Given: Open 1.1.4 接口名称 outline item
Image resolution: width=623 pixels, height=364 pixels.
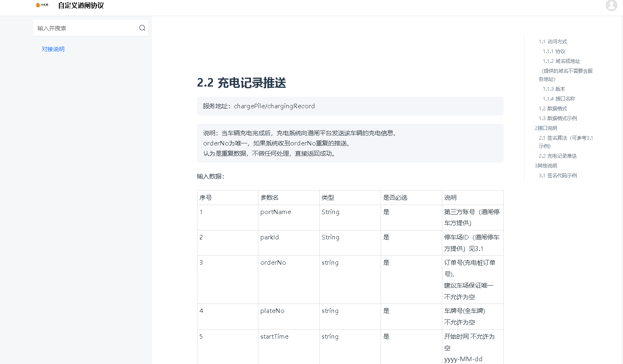Looking at the screenshot, I should pos(559,99).
